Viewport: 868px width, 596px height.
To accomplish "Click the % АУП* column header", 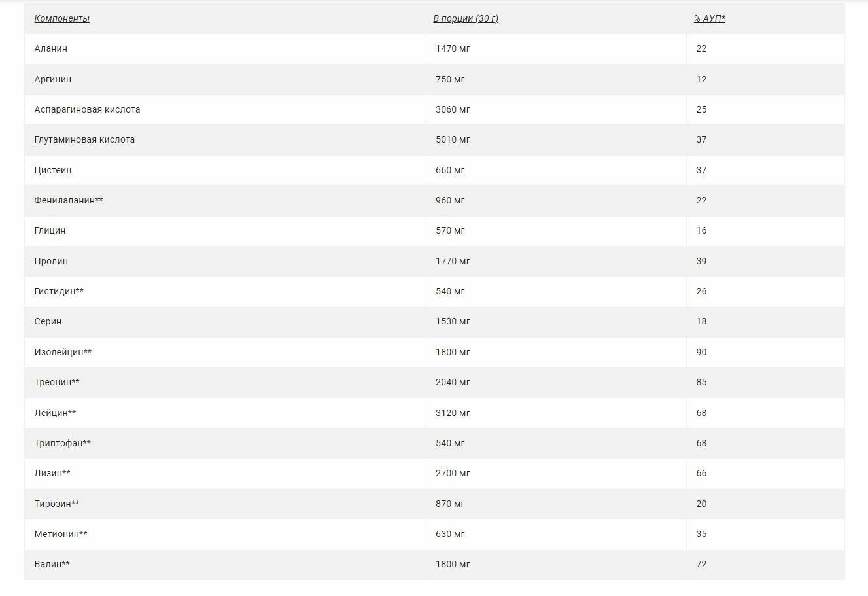I will click(x=710, y=18).
